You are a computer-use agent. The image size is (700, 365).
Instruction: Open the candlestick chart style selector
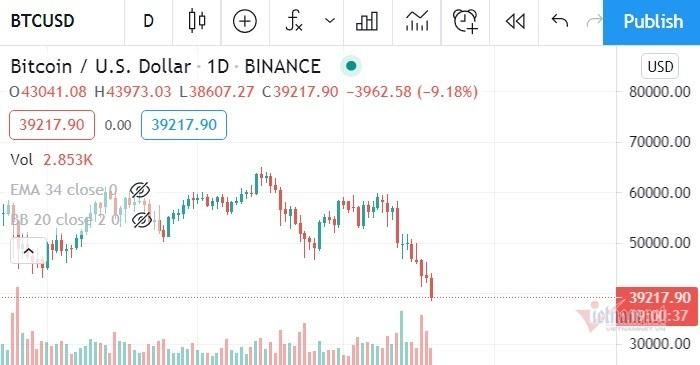click(x=196, y=21)
